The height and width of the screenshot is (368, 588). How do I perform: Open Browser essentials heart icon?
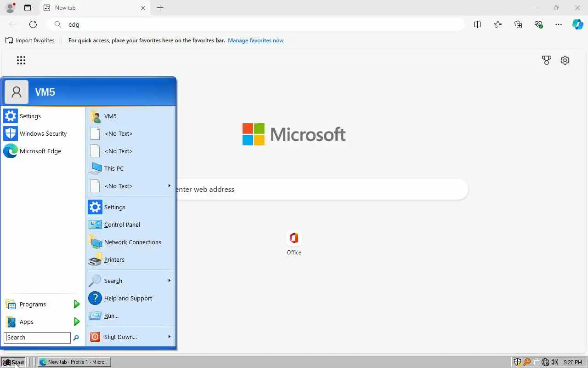[x=538, y=24]
